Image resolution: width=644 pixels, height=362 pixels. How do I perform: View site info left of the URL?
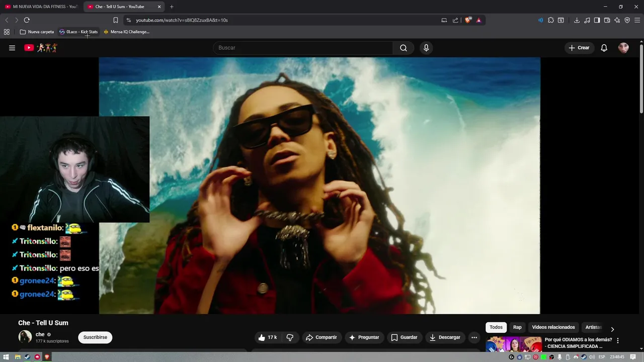click(129, 20)
